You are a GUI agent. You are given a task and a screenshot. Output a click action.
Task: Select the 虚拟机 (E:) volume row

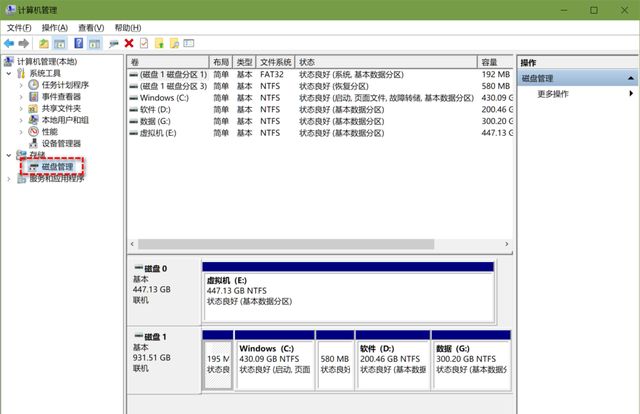point(320,133)
